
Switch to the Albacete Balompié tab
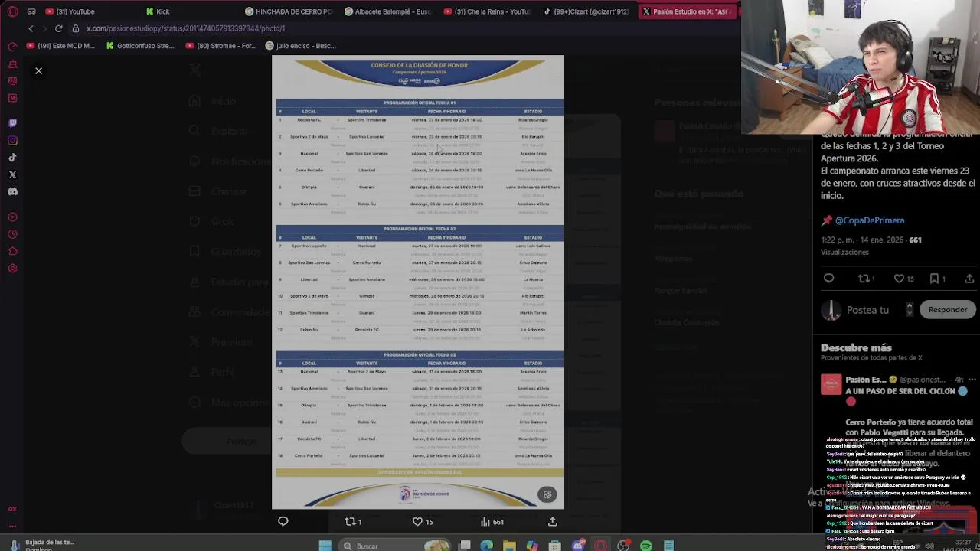point(388,11)
